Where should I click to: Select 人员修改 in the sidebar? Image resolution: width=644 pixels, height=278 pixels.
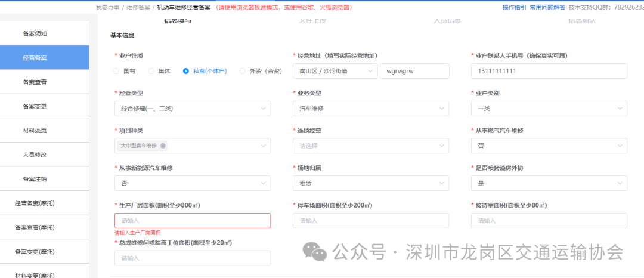35,155
